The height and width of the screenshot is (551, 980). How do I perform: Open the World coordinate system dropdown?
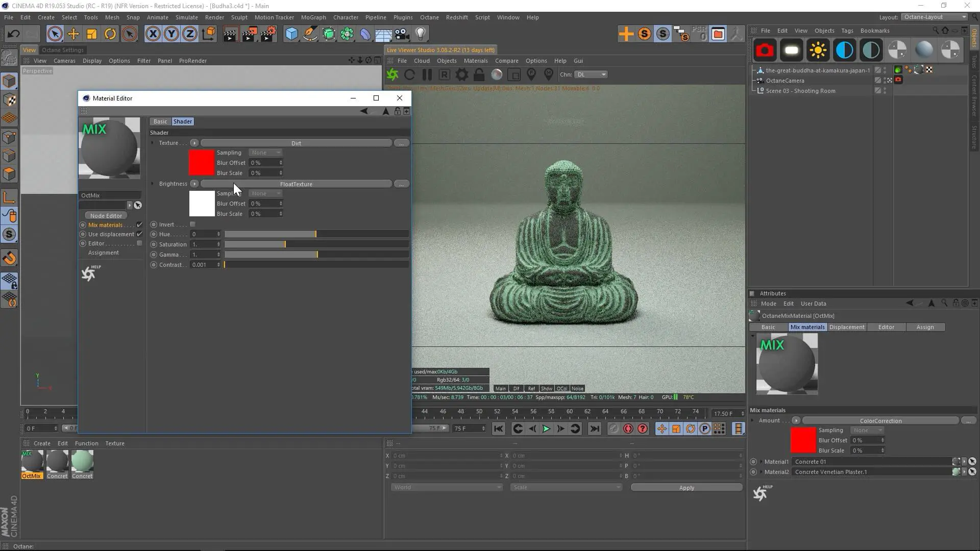(447, 487)
